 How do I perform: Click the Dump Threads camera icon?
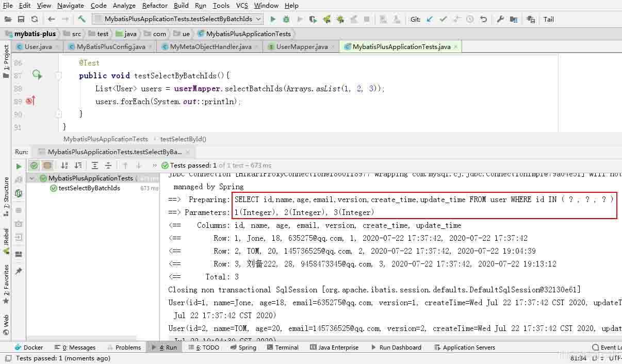[x=19, y=224]
